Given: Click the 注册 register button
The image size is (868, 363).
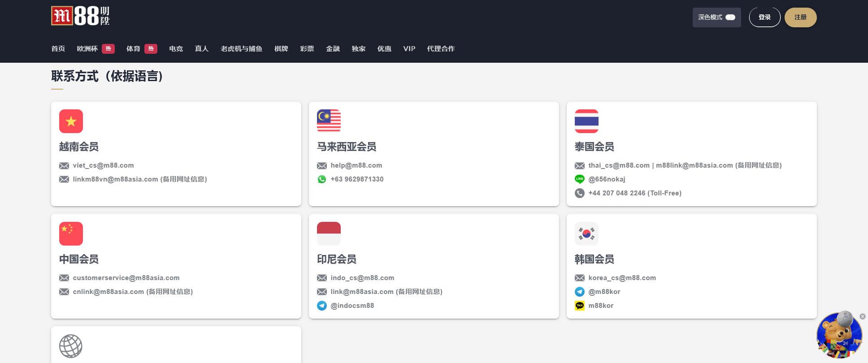Looking at the screenshot, I should (801, 17).
